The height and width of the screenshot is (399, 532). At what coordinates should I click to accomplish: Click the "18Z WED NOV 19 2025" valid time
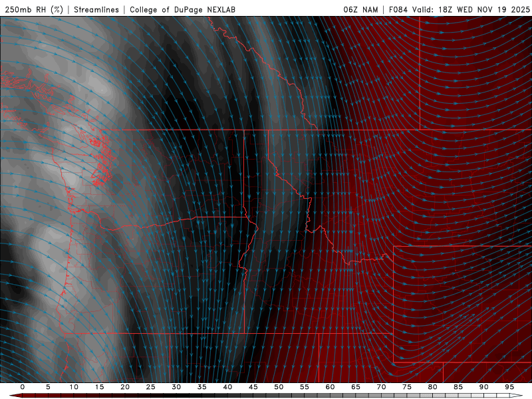pyautogui.click(x=484, y=9)
